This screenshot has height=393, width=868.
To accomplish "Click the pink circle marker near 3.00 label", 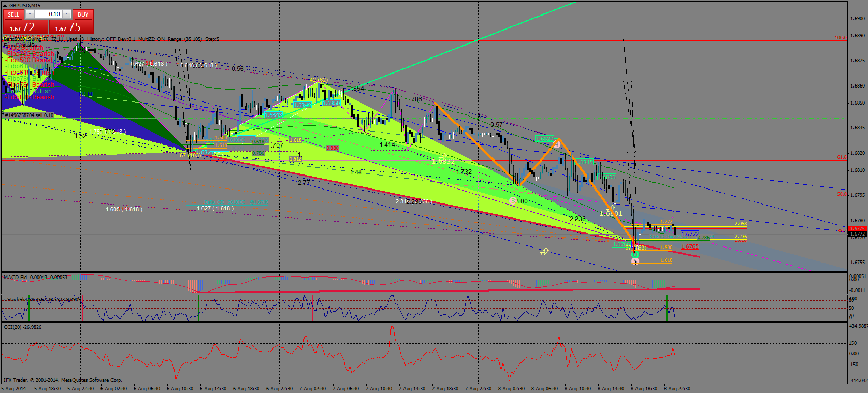I will (513, 200).
